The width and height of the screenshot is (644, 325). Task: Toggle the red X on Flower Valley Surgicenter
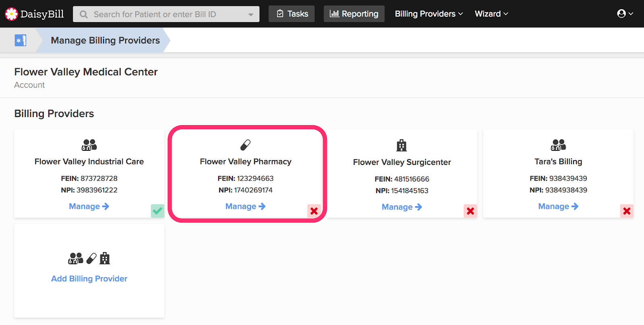[470, 211]
